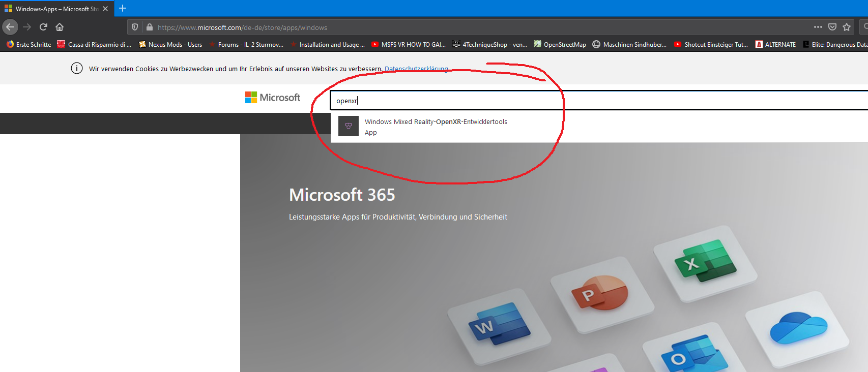Bookmark this page with star icon
868x372 pixels.
[847, 27]
